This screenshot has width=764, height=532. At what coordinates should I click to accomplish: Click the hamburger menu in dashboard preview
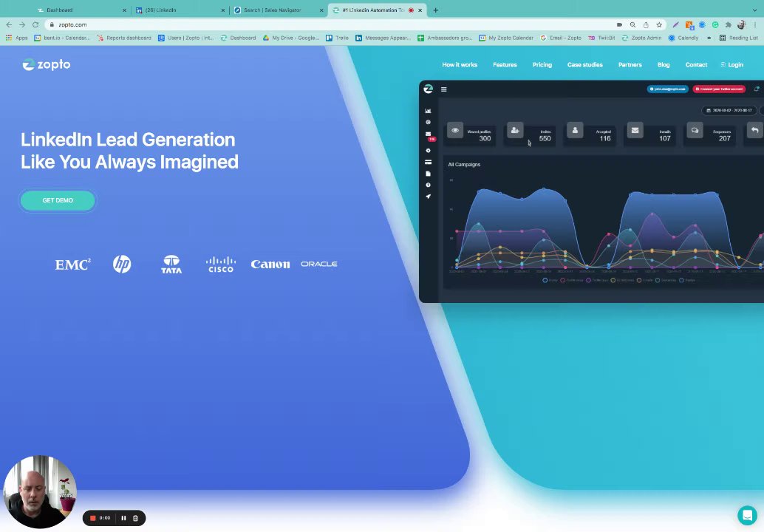click(443, 89)
